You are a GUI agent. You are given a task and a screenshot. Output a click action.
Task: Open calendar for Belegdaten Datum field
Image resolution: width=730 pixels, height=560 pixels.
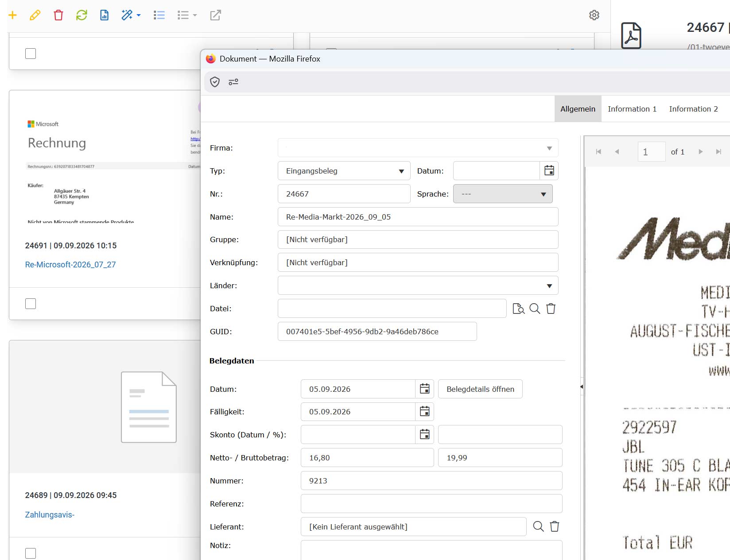424,389
